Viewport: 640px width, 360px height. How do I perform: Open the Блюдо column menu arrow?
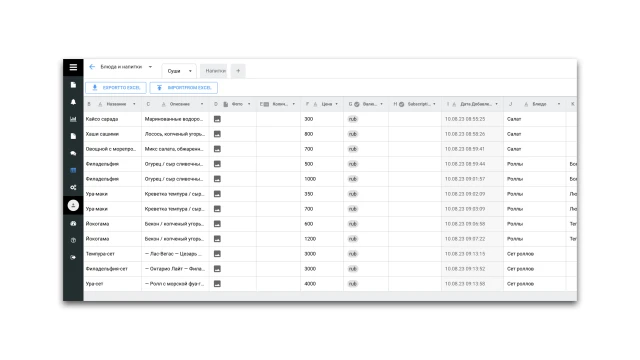click(x=559, y=104)
